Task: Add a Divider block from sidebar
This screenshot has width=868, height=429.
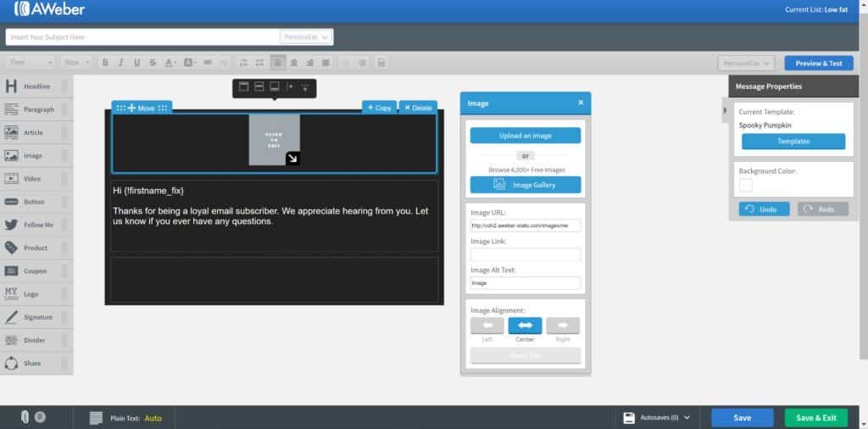Action: click(x=36, y=341)
